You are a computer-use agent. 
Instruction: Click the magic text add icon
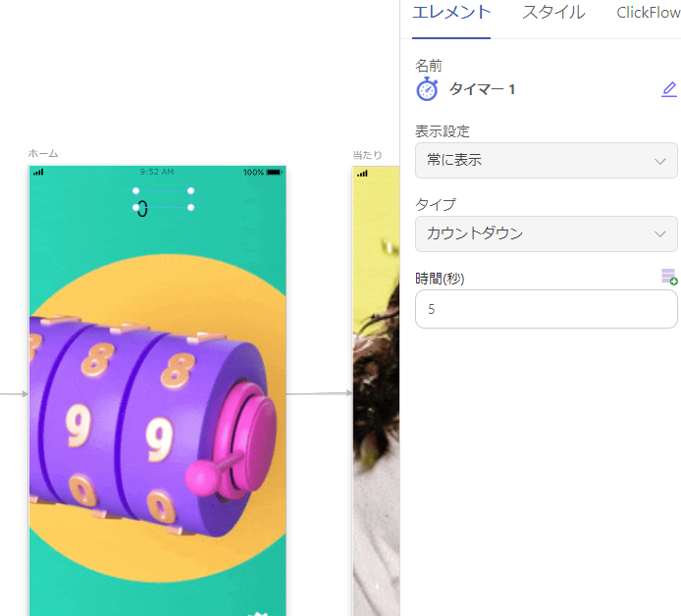669,277
